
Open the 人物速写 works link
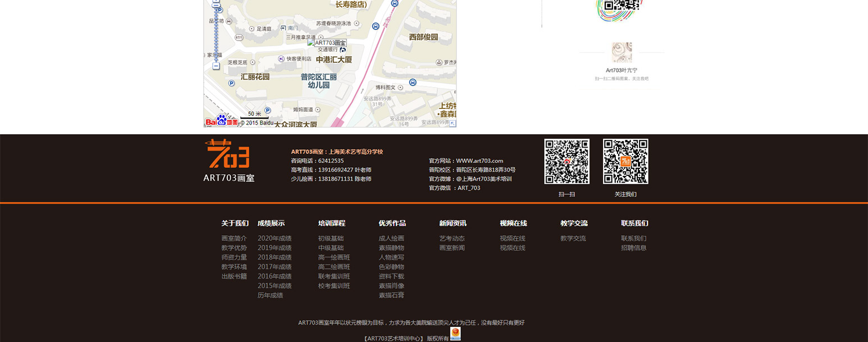coord(392,257)
